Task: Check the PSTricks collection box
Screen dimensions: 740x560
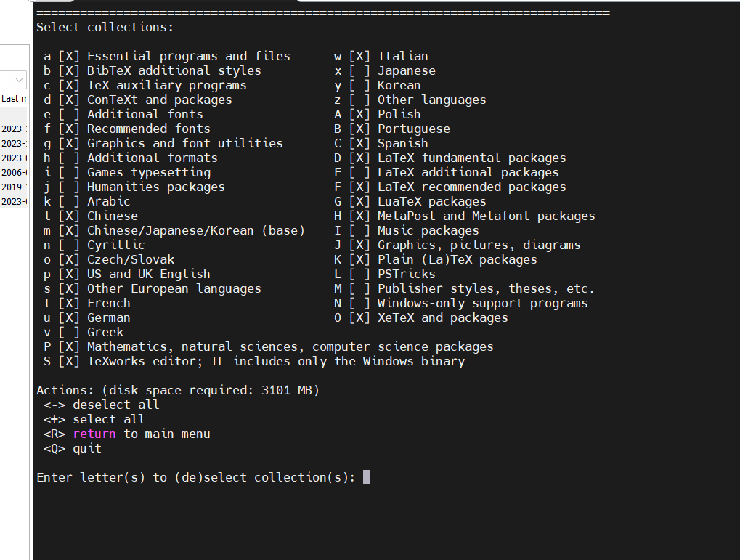Action: [x=359, y=274]
